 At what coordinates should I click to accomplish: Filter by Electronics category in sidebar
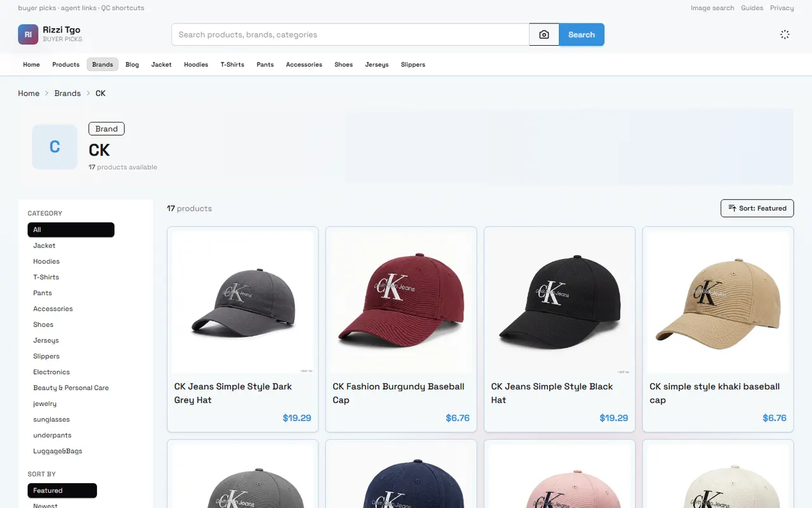click(x=51, y=372)
